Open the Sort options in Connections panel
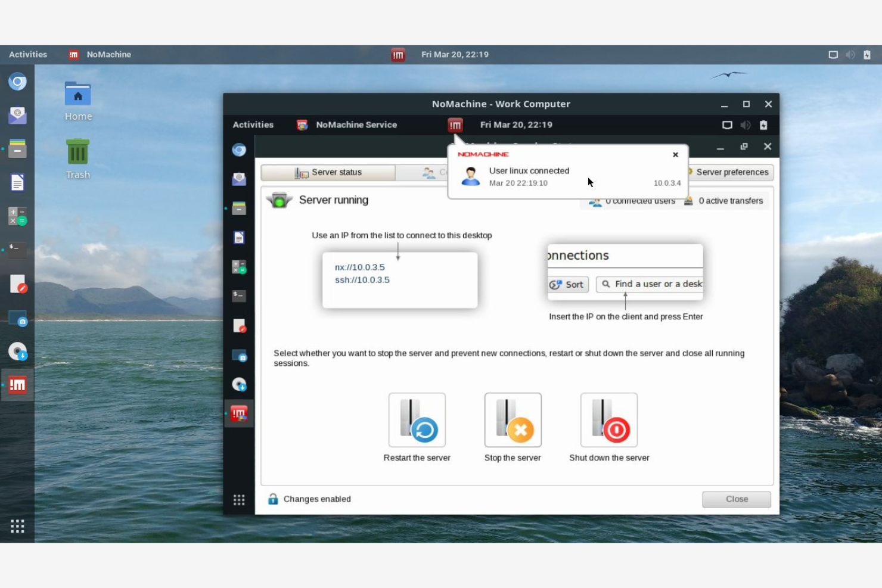The width and height of the screenshot is (882, 588). coord(567,284)
